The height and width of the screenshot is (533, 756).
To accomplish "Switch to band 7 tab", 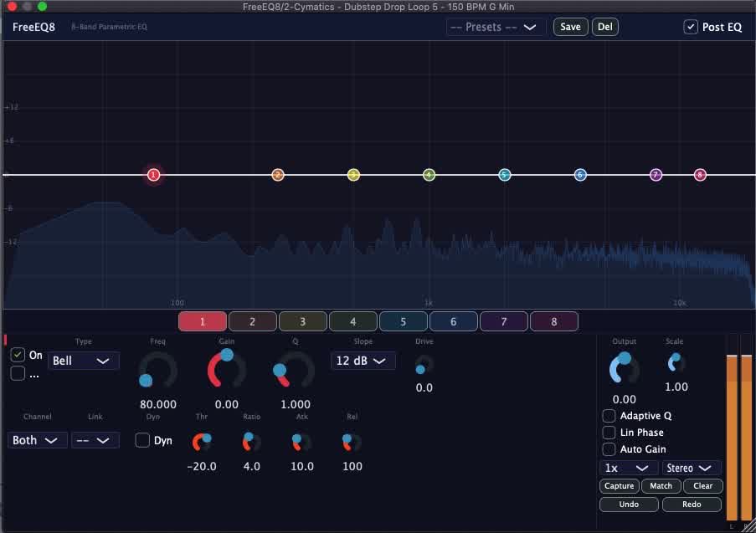I will tap(504, 321).
